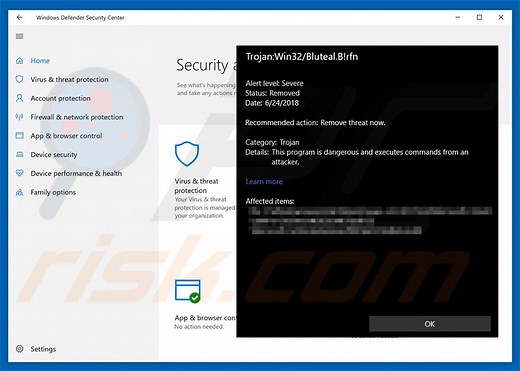Click the App & browser control window icon
Image resolution: width=520 pixels, height=371 pixels.
coord(20,136)
